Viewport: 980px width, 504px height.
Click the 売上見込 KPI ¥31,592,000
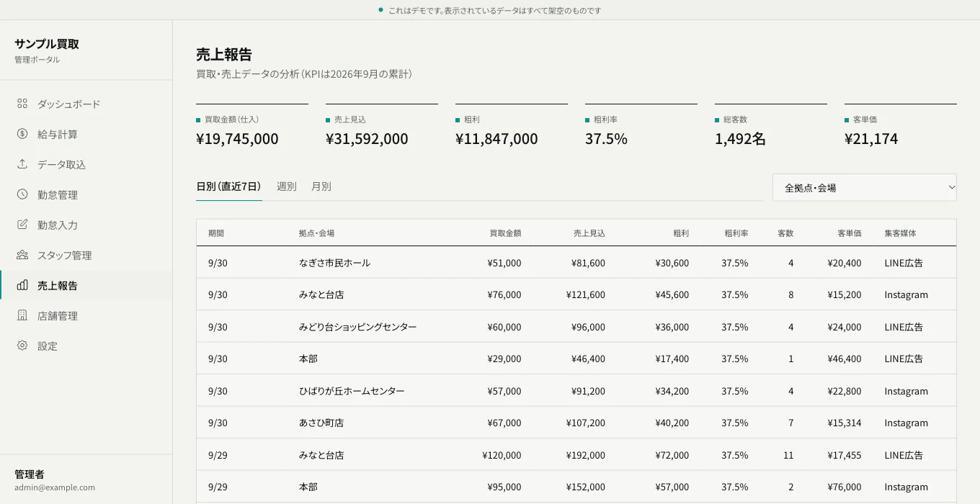[x=367, y=139]
